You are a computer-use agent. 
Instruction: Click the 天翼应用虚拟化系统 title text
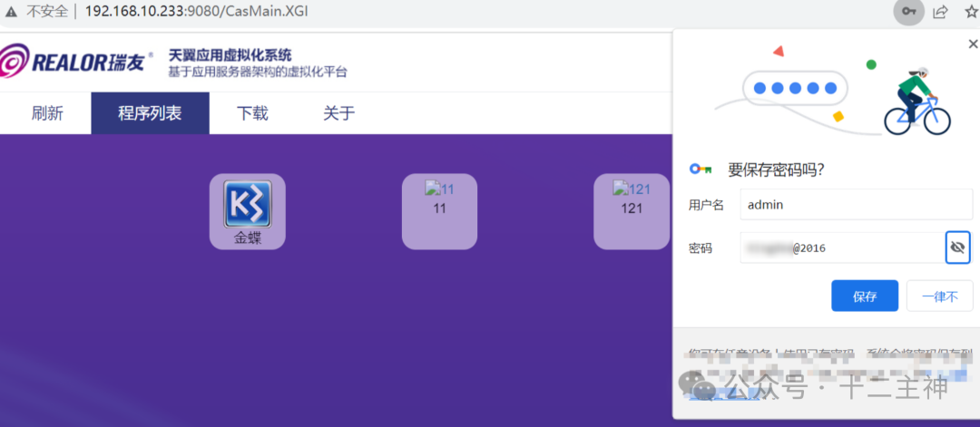click(x=230, y=55)
